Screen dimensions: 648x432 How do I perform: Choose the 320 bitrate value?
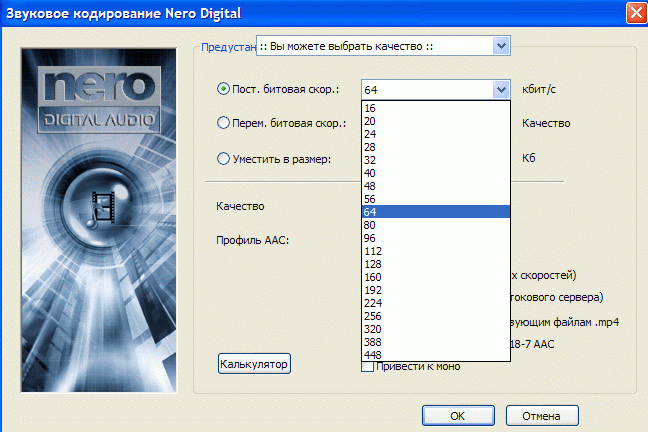tap(436, 329)
